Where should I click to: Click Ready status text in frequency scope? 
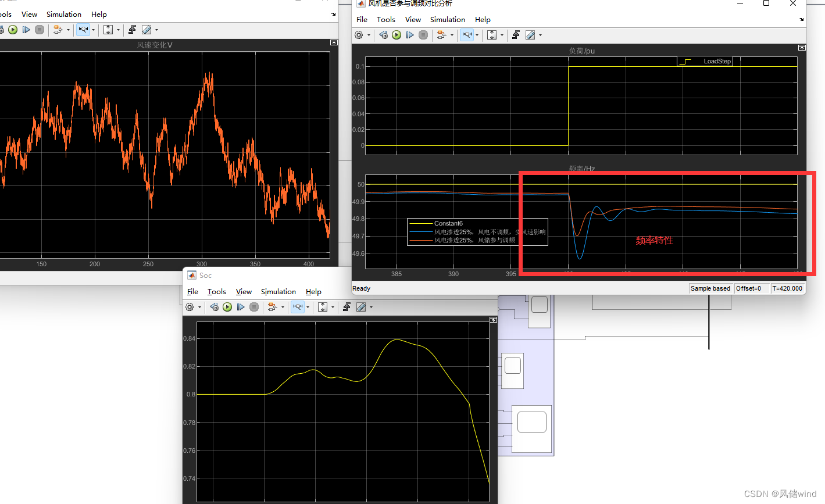point(361,288)
